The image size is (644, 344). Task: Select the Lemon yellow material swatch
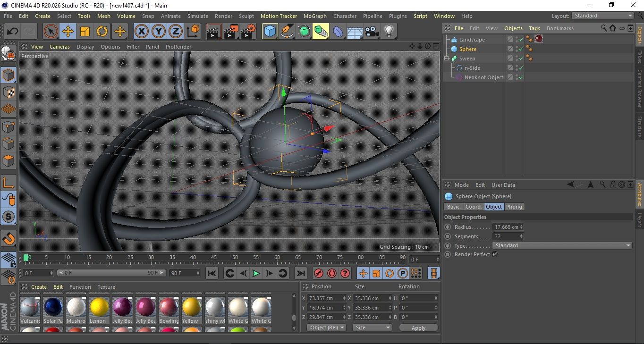(x=99, y=307)
